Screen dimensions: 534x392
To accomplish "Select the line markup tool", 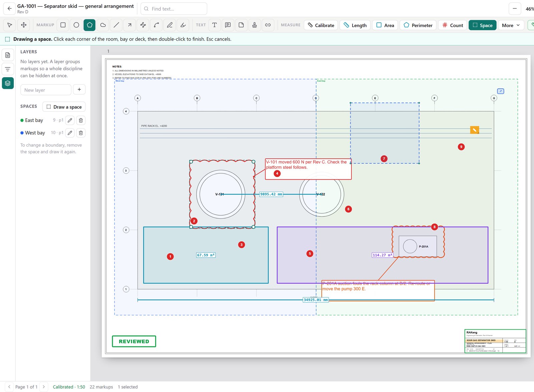I will 116,25.
